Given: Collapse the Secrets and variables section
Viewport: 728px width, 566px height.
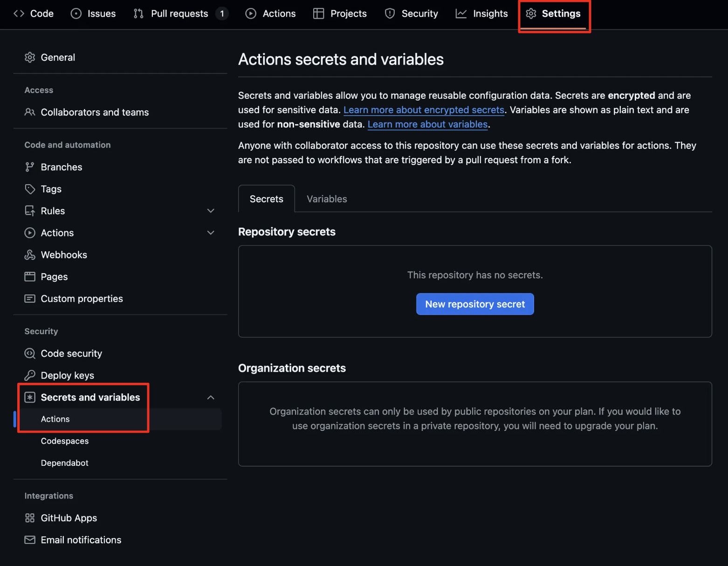Looking at the screenshot, I should pos(211,397).
